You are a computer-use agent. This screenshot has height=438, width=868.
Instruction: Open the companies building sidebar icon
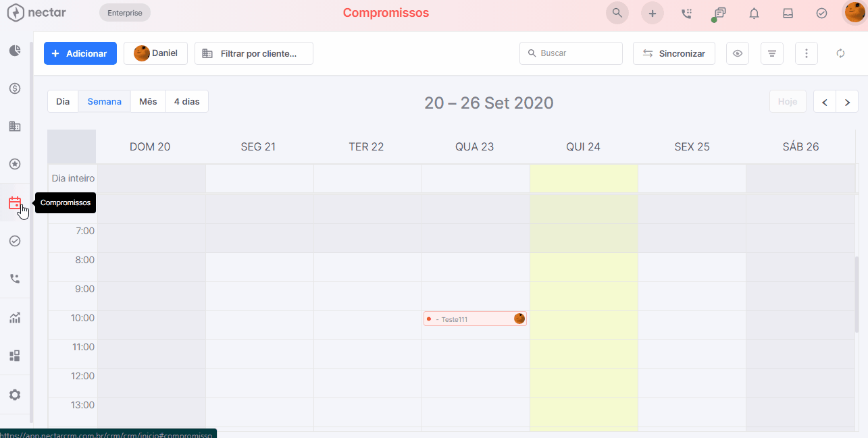pyautogui.click(x=15, y=126)
